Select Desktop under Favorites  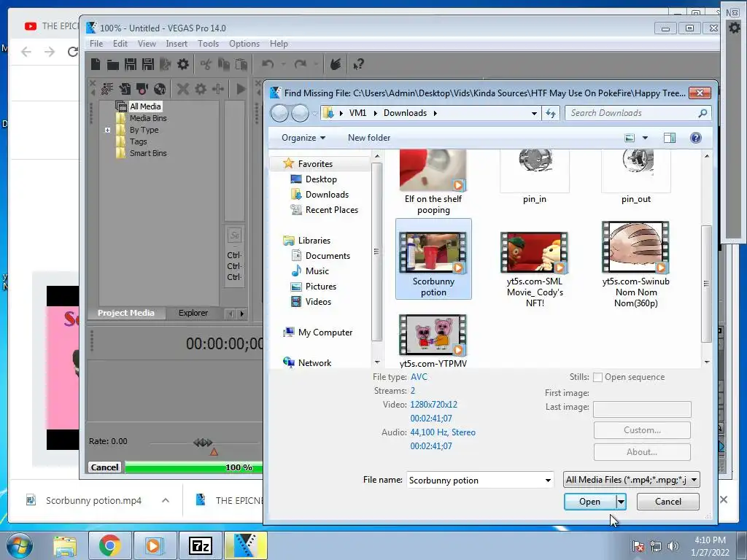[x=321, y=179]
